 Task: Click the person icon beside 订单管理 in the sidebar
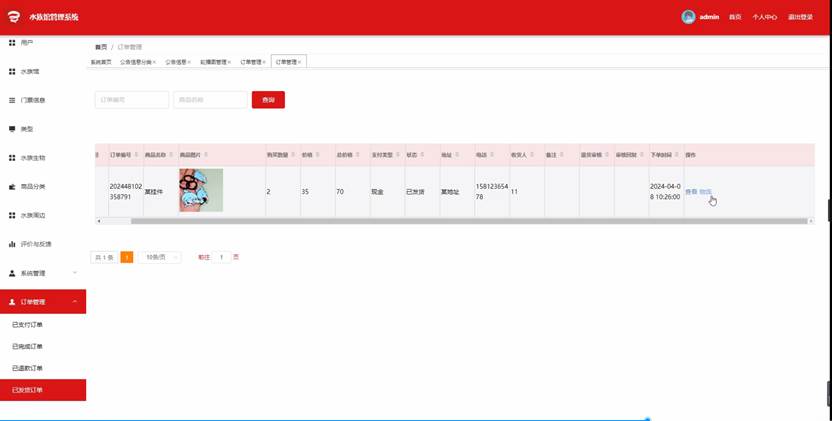pos(12,302)
